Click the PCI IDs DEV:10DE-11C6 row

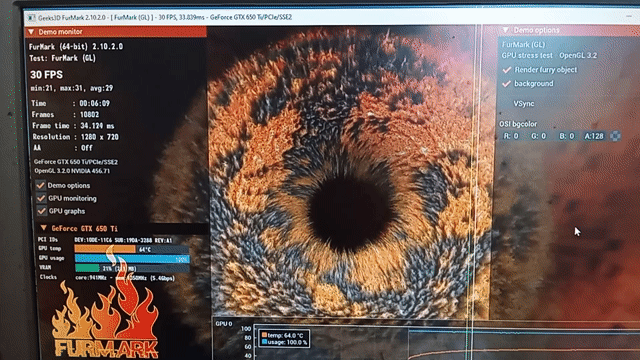[x=105, y=240]
